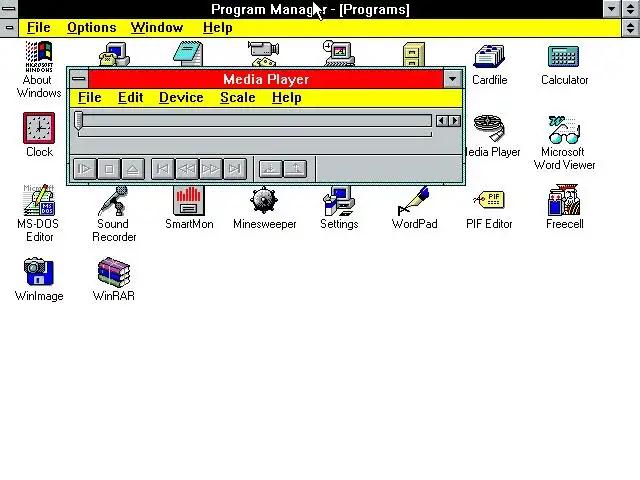The image size is (640, 480).
Task: Open Program Manager's File menu
Action: (38, 28)
